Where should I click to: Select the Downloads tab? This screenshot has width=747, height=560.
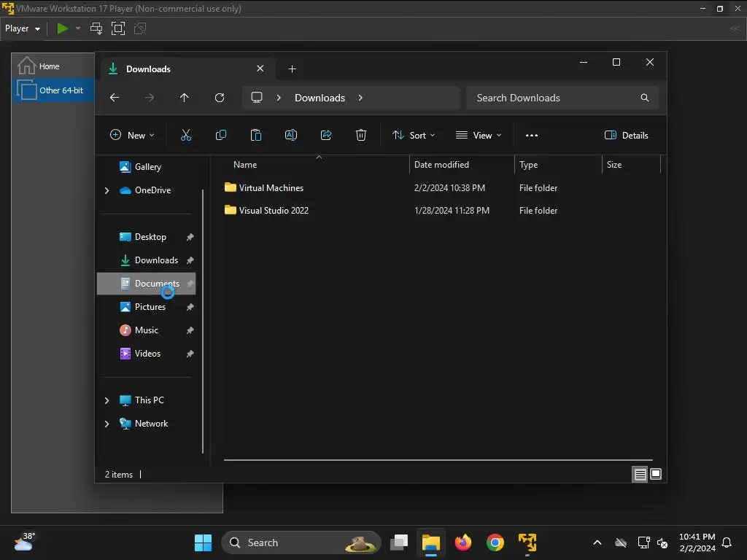186,69
